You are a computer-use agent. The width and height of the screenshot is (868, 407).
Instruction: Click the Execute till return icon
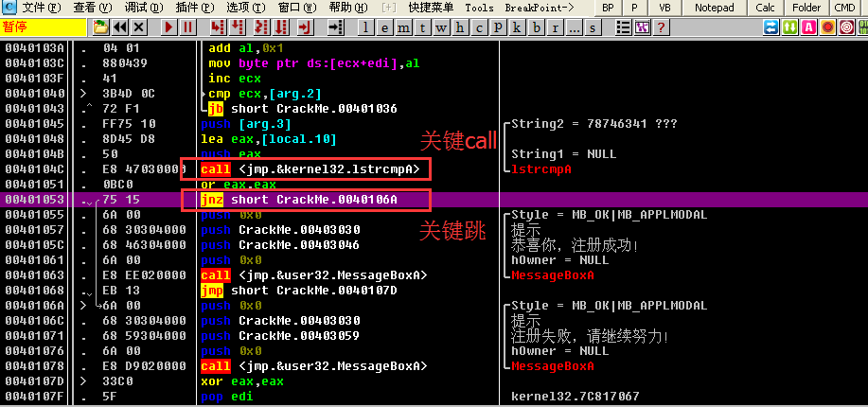pos(304,27)
